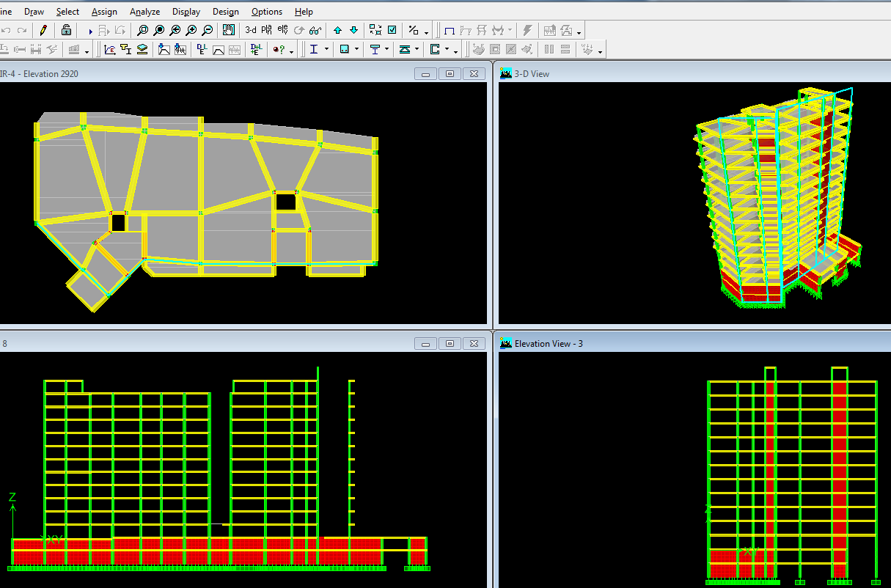Viewport: 891px width, 588px height.
Task: Activate the Elevation View - 3 title bar
Action: tap(694, 343)
